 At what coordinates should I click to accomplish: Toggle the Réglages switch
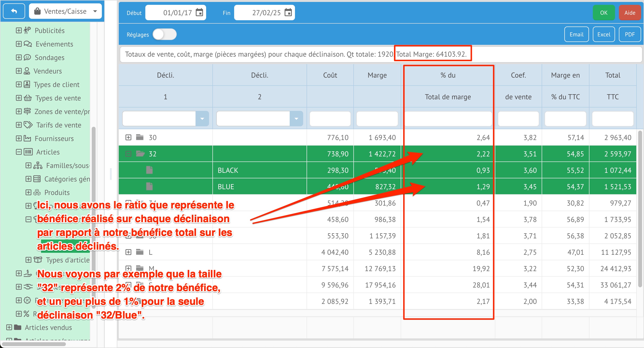click(165, 34)
